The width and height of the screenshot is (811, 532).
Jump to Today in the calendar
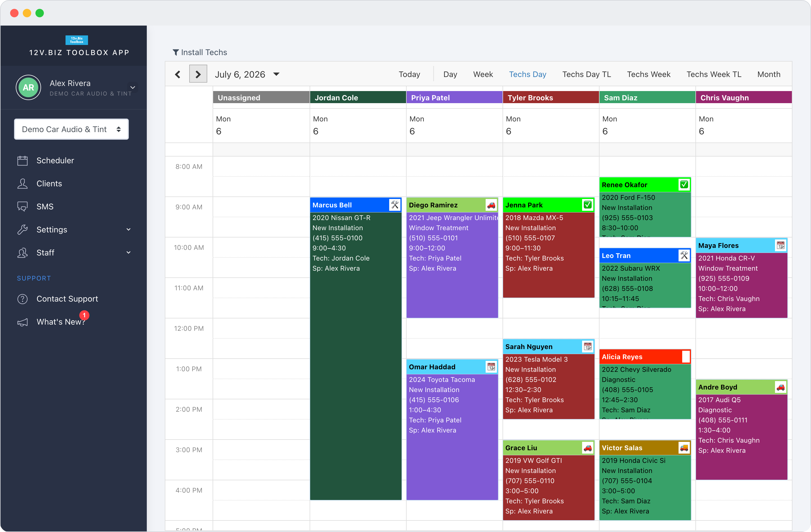409,74
